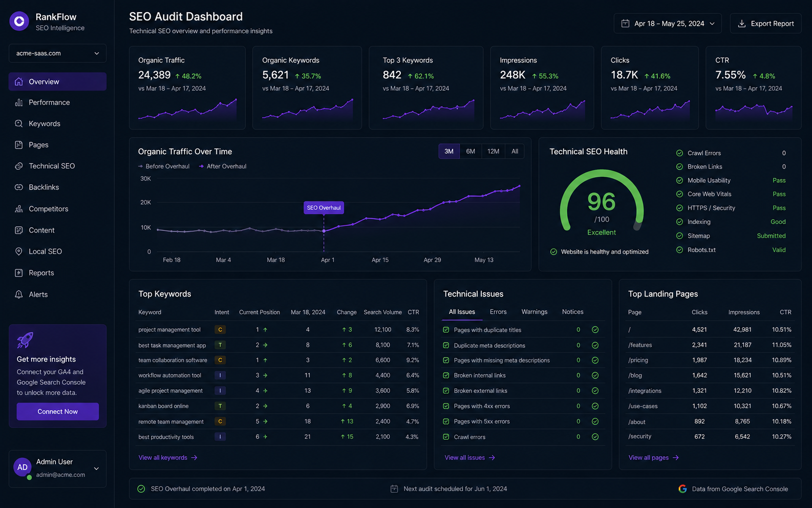812x508 pixels.
Task: Toggle checkbox for Pages with 5xx errors
Action: tap(446, 421)
